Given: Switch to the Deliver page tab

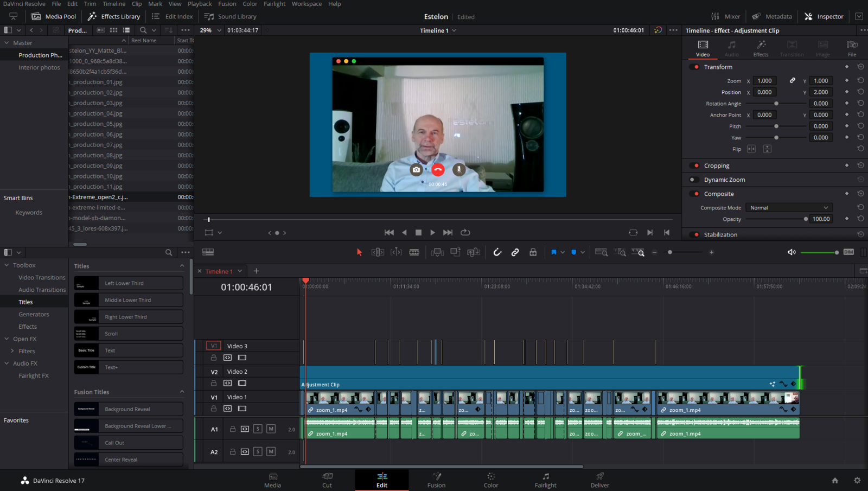Looking at the screenshot, I should [x=599, y=480].
